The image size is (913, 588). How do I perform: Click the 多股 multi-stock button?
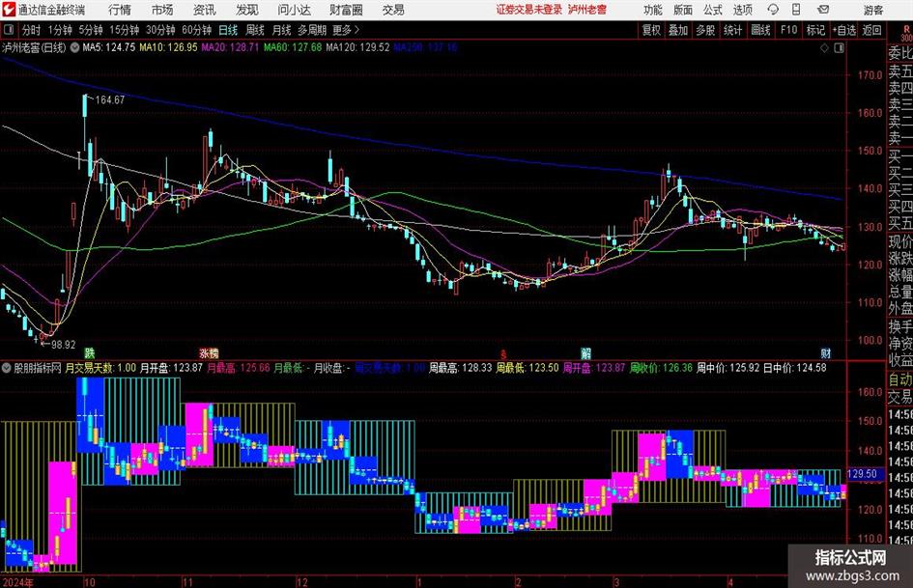click(705, 30)
